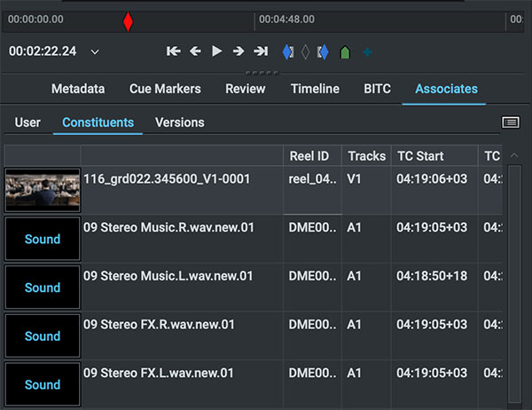
Task: Click the vertical scrollbar in constituents list
Action: [x=514, y=266]
